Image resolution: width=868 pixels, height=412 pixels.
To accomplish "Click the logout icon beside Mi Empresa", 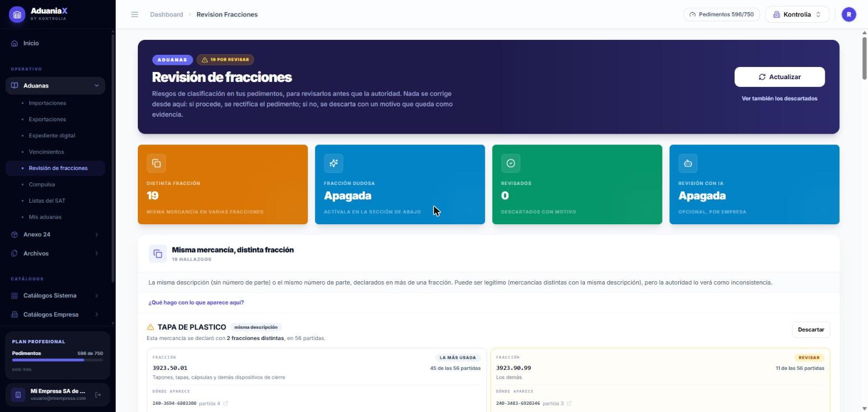I will pos(98,395).
